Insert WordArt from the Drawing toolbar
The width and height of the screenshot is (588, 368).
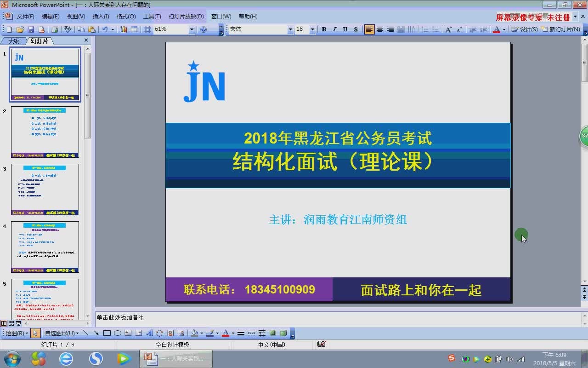[149, 333]
